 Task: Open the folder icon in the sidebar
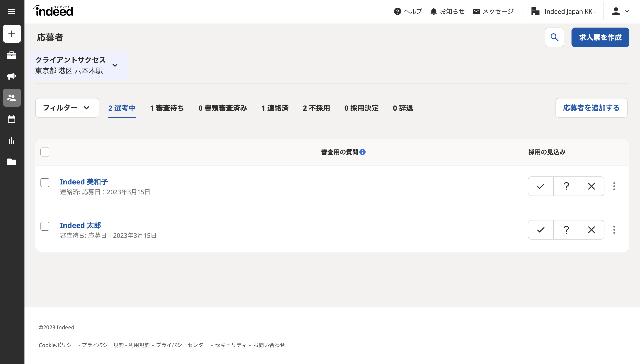pyautogui.click(x=12, y=162)
